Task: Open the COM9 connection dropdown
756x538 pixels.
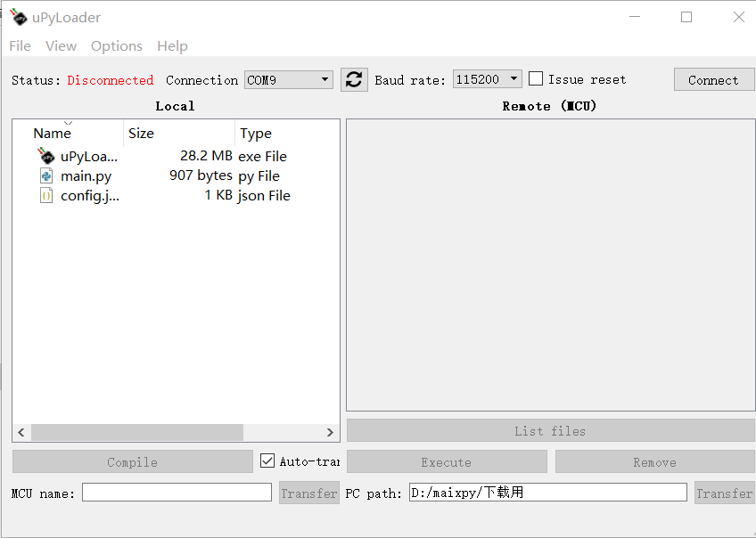Action: pos(288,79)
